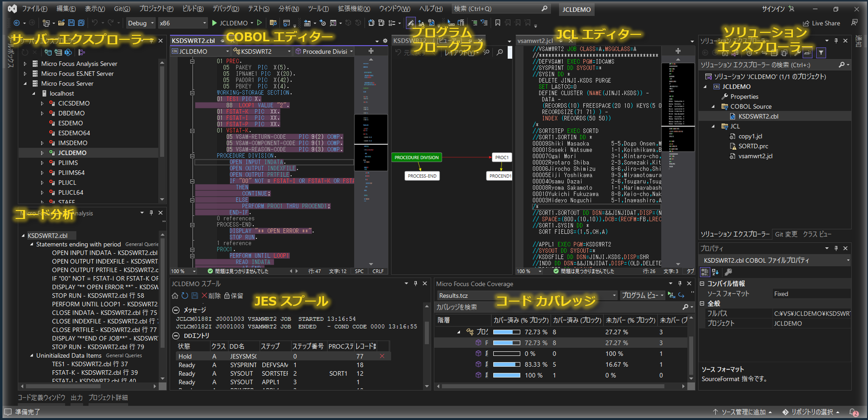The width and height of the screenshot is (868, 420).
Task: Click the categorized view icon in Properties panel
Action: 705,272
